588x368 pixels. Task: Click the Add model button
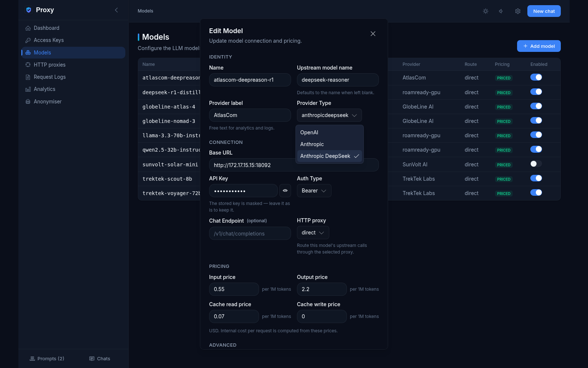click(539, 46)
